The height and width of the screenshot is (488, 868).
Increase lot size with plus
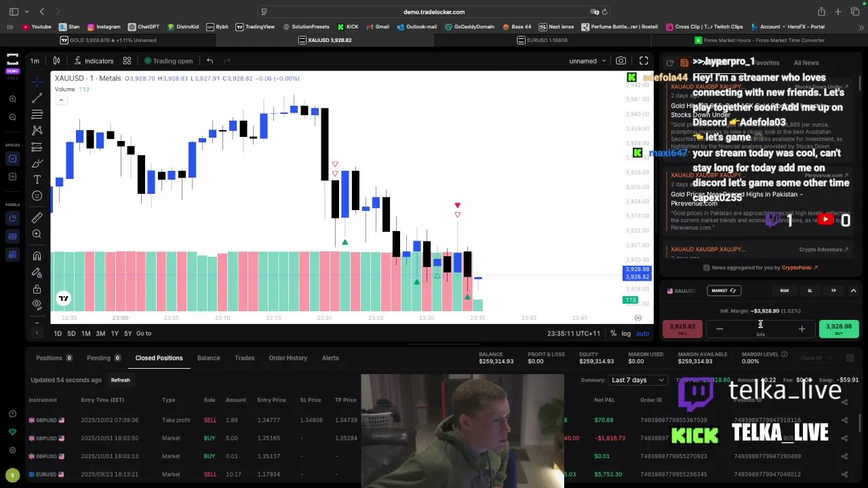802,329
